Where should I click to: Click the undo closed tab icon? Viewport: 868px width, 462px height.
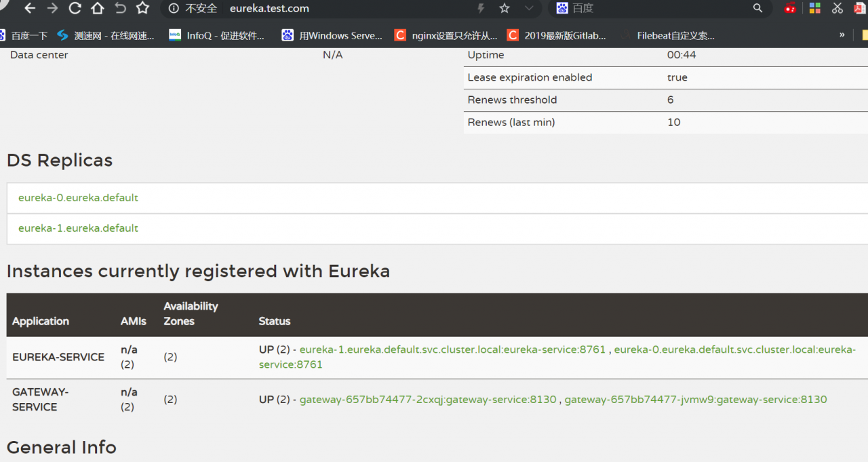120,8
